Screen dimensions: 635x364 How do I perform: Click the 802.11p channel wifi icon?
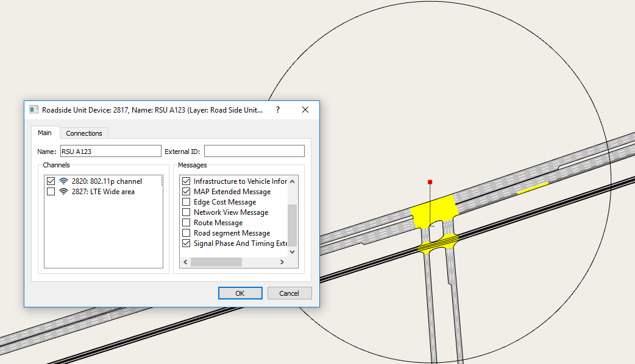coord(63,181)
